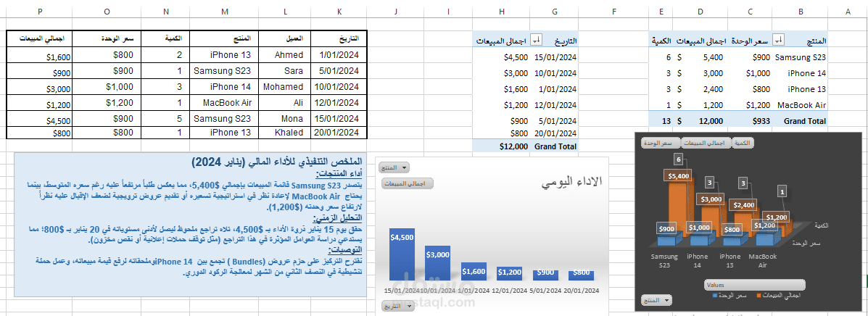The height and width of the screenshot is (316, 868).
Task: Select the $4,500 bar in daily chart
Action: pos(401,254)
